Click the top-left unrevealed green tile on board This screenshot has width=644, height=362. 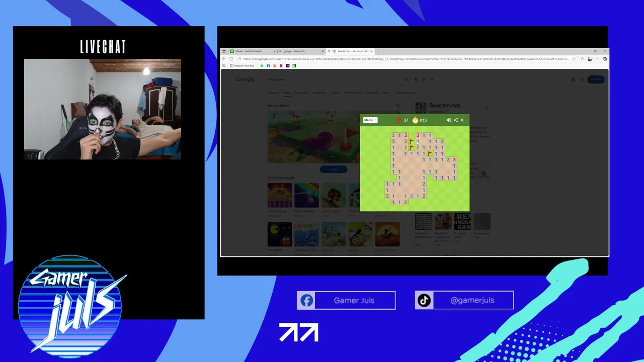tap(363, 129)
